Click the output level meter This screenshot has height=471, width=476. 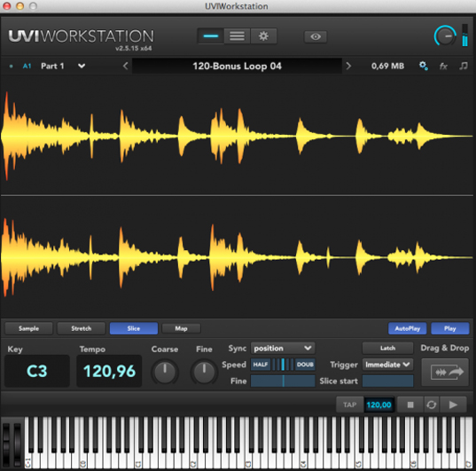tap(464, 35)
